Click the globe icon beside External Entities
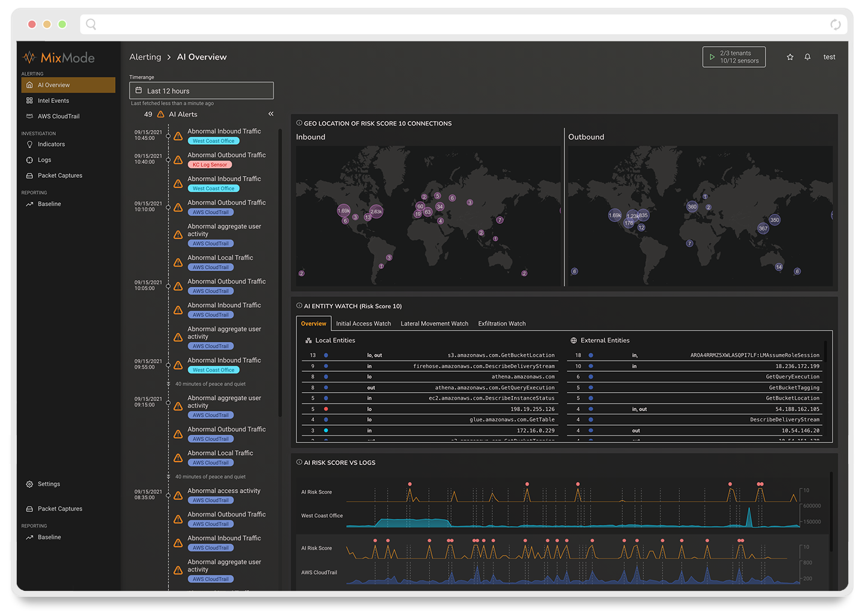The width and height of the screenshot is (859, 616). (x=573, y=341)
